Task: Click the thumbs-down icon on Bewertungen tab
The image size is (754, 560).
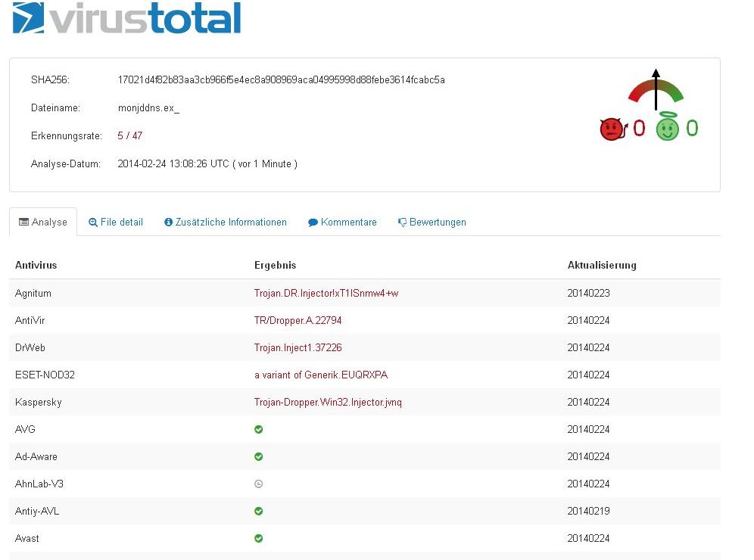Action: [403, 222]
